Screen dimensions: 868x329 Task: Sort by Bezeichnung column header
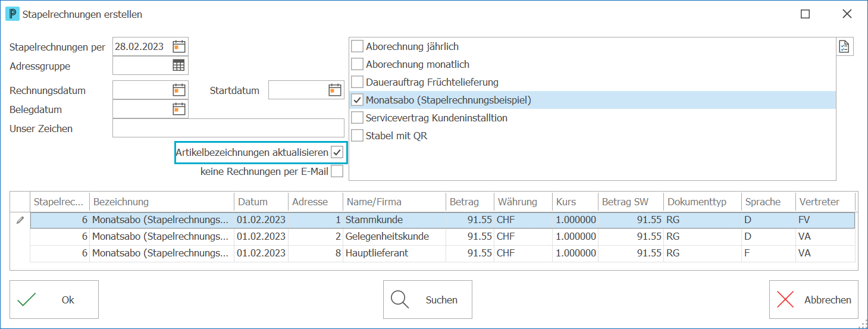tap(161, 202)
